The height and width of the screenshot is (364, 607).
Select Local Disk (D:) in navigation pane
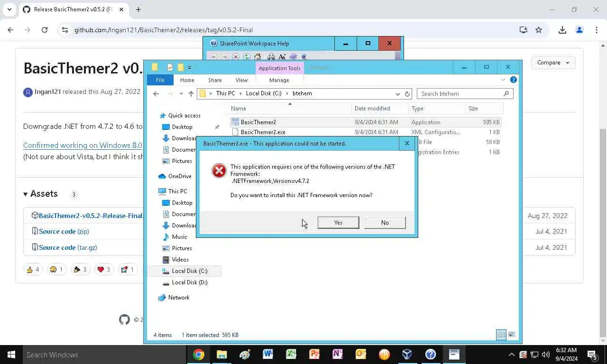pyautogui.click(x=189, y=282)
